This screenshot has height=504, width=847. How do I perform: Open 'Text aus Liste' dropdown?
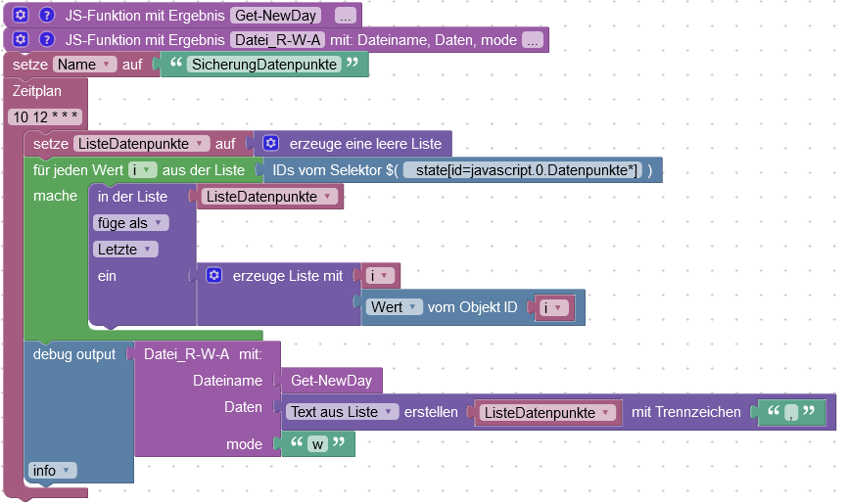click(x=342, y=412)
